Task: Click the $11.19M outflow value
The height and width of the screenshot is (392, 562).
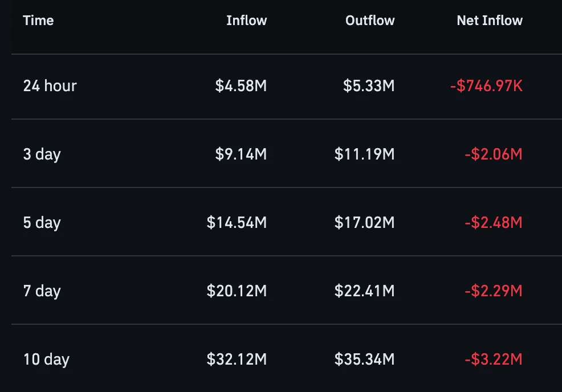Action: point(365,154)
